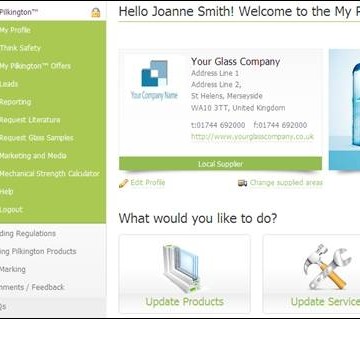Select Request Literature in sidebar

[x=30, y=120]
